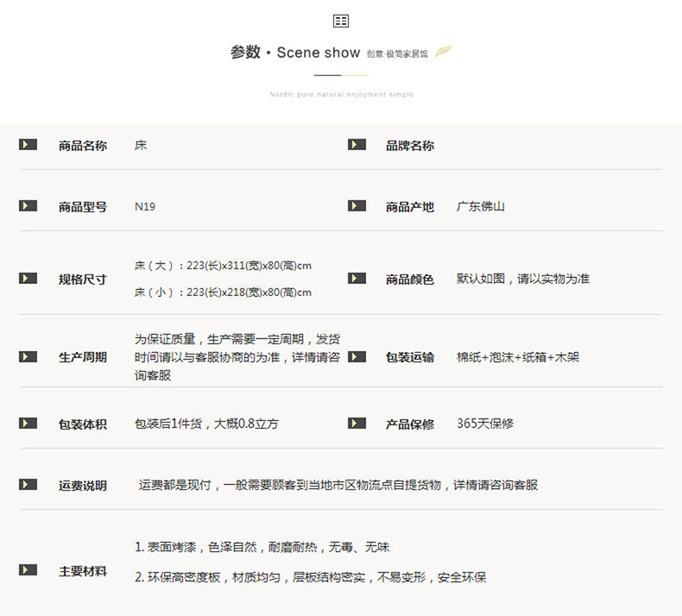Click the product name value 床

(x=141, y=145)
